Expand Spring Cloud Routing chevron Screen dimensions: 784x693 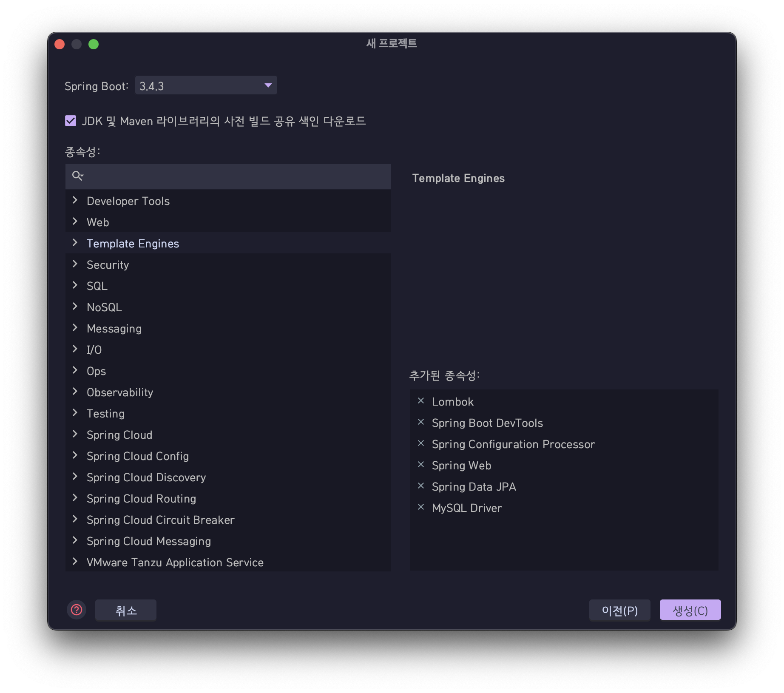click(x=75, y=498)
